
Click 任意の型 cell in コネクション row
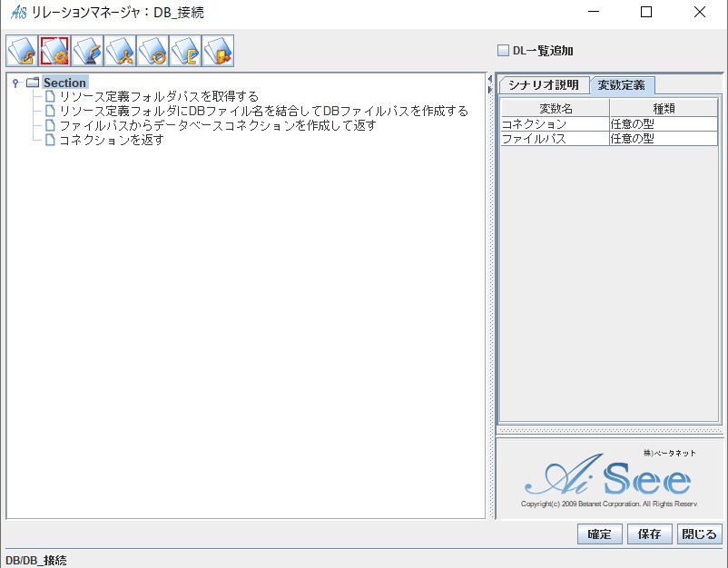pos(664,124)
